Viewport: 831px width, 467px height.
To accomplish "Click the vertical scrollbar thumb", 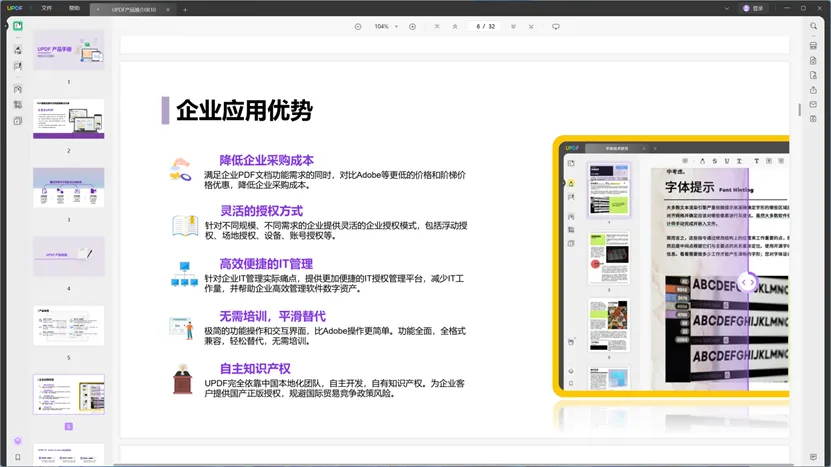I will [799, 110].
